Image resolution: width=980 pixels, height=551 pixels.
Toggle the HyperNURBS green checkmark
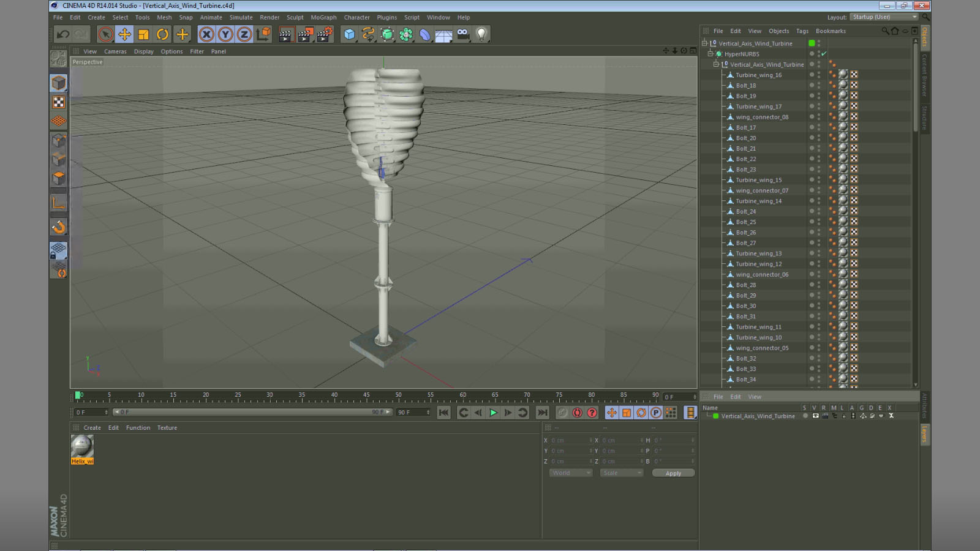pos(824,54)
